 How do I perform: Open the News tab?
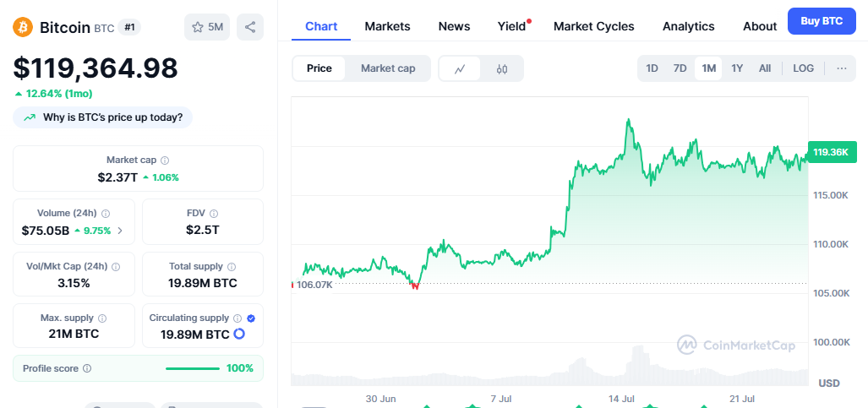point(454,26)
